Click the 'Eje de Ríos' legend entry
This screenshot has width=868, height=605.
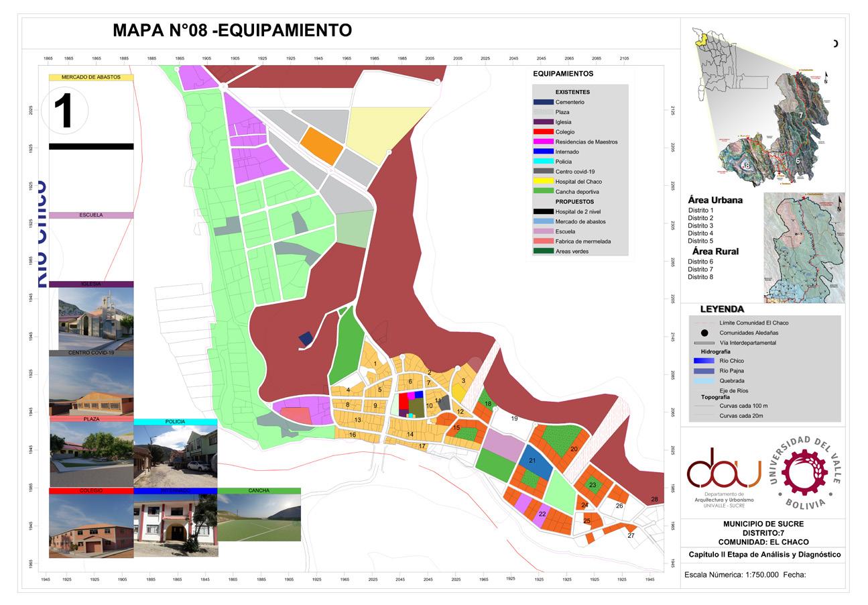(x=733, y=390)
